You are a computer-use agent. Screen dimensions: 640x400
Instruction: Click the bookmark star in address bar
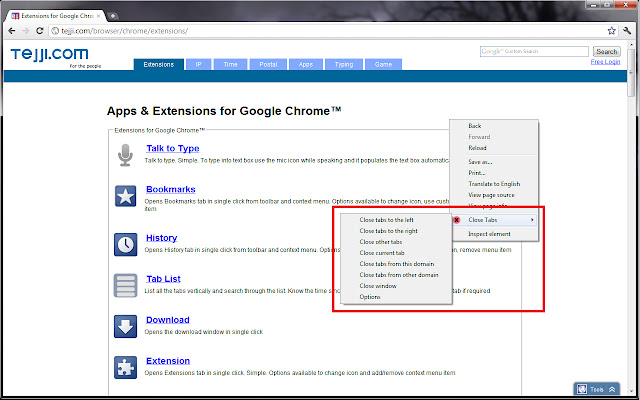click(609, 31)
